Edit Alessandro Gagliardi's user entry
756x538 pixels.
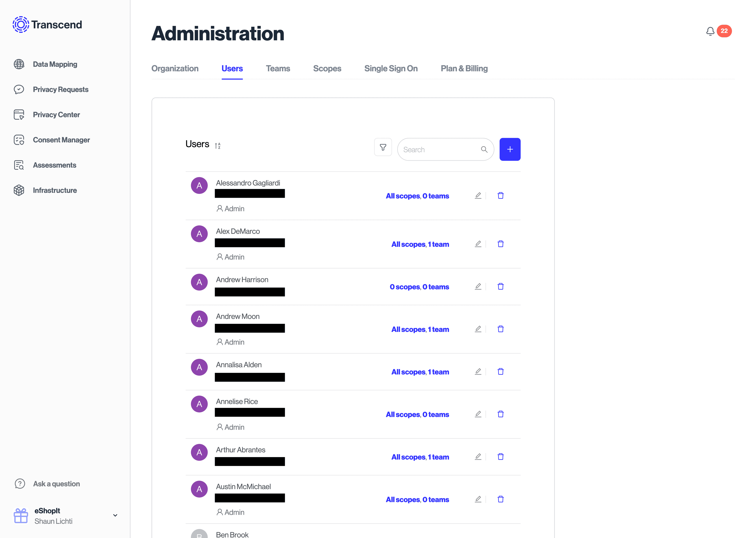[x=478, y=195]
